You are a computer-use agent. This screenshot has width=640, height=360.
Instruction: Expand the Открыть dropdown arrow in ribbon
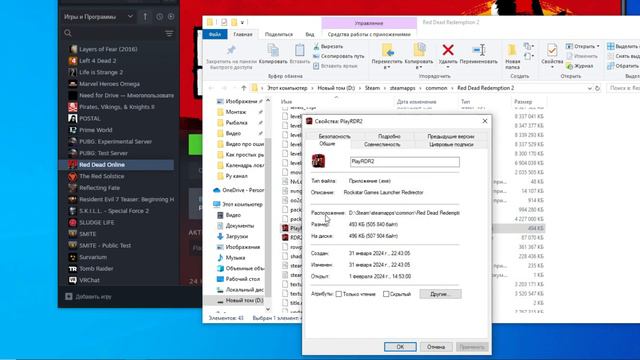598,47
